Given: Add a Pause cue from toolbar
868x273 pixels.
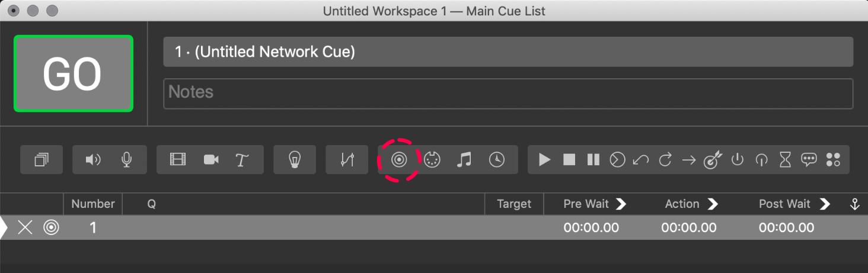Looking at the screenshot, I should tap(593, 160).
